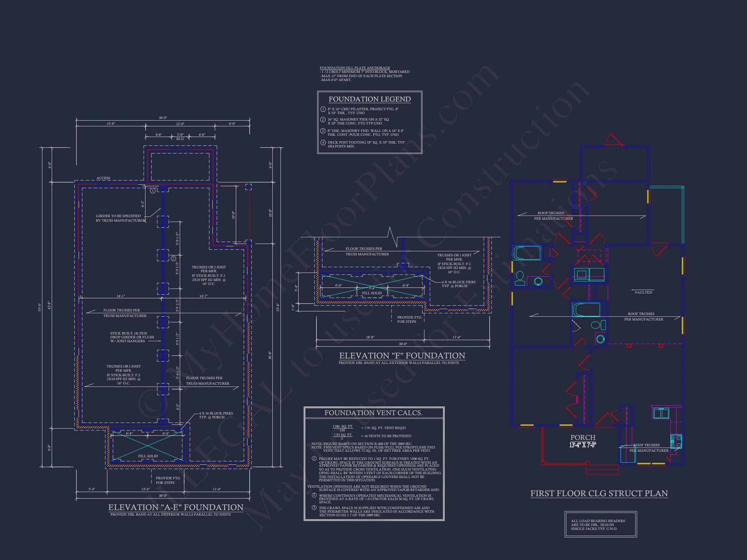The height and width of the screenshot is (560, 747).
Task: Click the upper bathroom bathtub symbol
Action: (x=527, y=253)
